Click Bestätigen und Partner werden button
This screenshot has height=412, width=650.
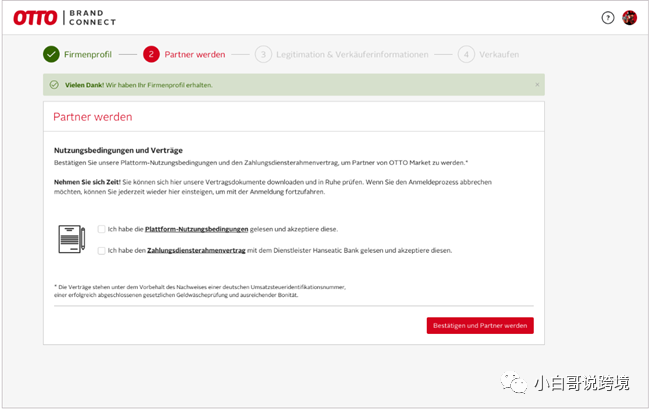(480, 326)
